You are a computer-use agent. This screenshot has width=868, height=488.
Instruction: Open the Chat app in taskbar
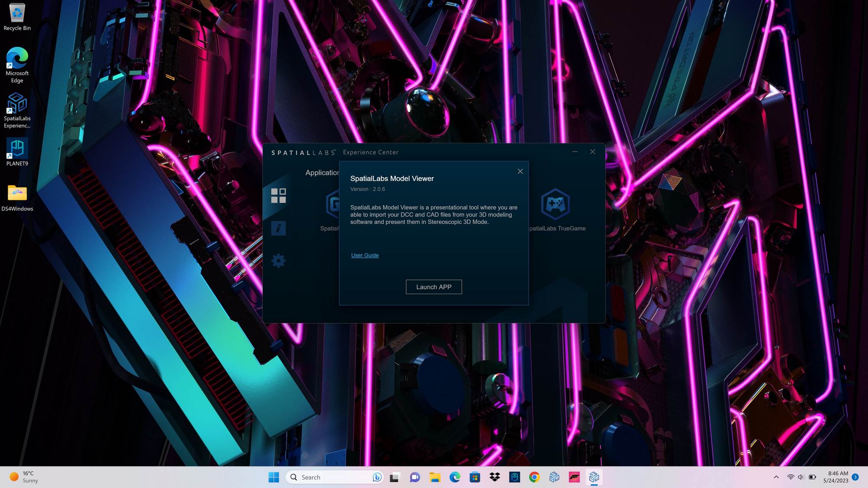pyautogui.click(x=414, y=477)
